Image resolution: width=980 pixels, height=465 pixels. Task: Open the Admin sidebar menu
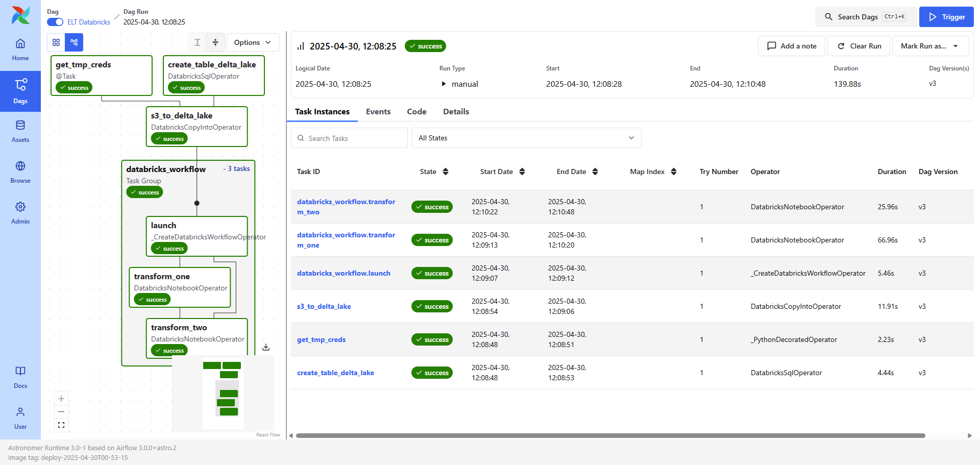(x=20, y=213)
